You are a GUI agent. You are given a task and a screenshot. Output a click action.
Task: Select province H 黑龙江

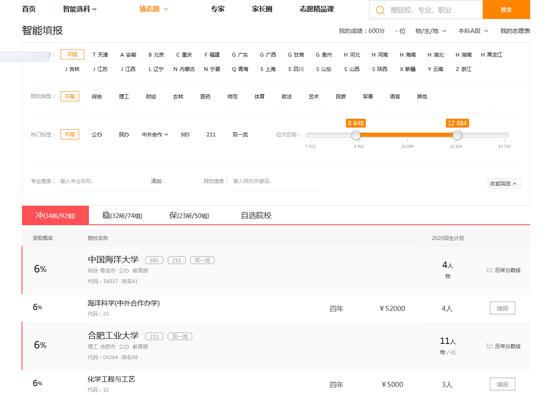491,55
